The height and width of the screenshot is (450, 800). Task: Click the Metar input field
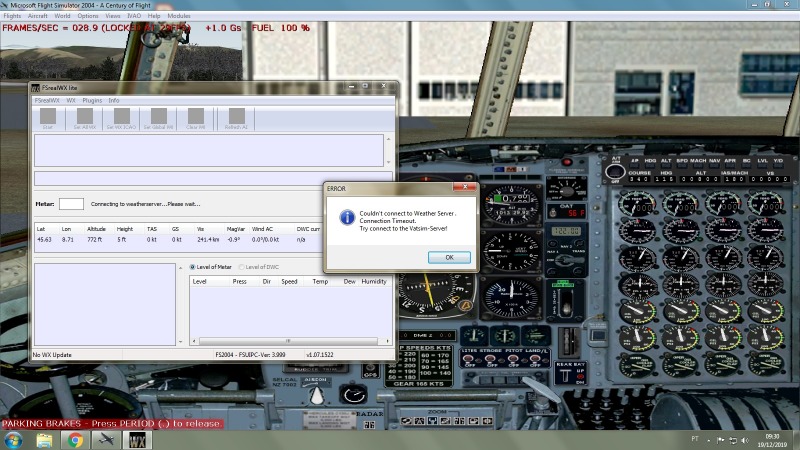(71, 204)
